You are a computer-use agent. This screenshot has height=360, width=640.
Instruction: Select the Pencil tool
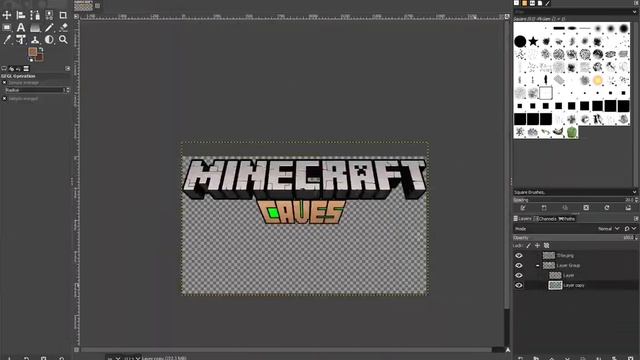click(x=49, y=27)
